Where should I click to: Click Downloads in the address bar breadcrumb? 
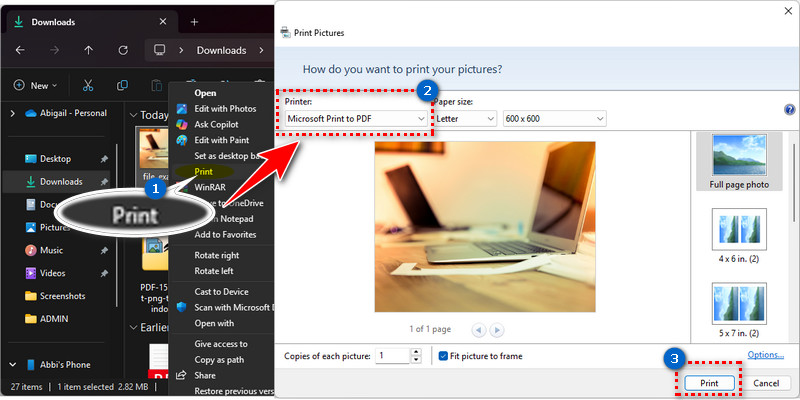221,50
